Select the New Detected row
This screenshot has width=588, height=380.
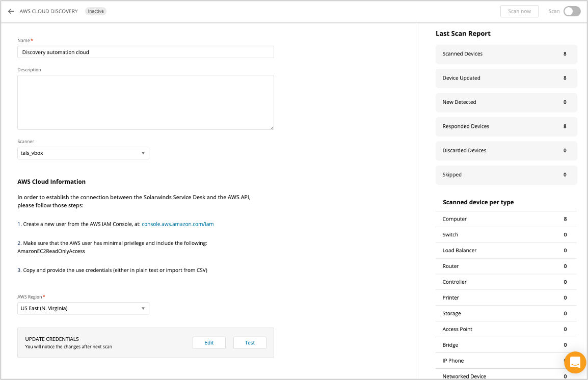coord(506,102)
